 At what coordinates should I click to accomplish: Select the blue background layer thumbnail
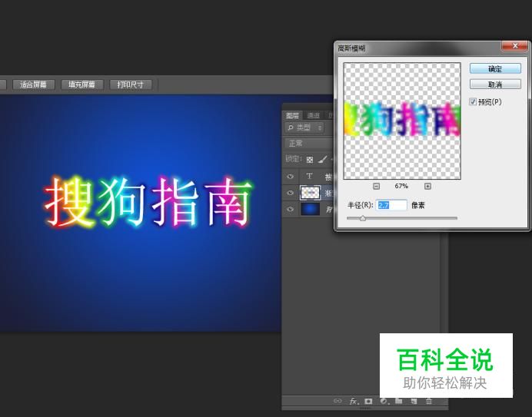[x=310, y=209]
